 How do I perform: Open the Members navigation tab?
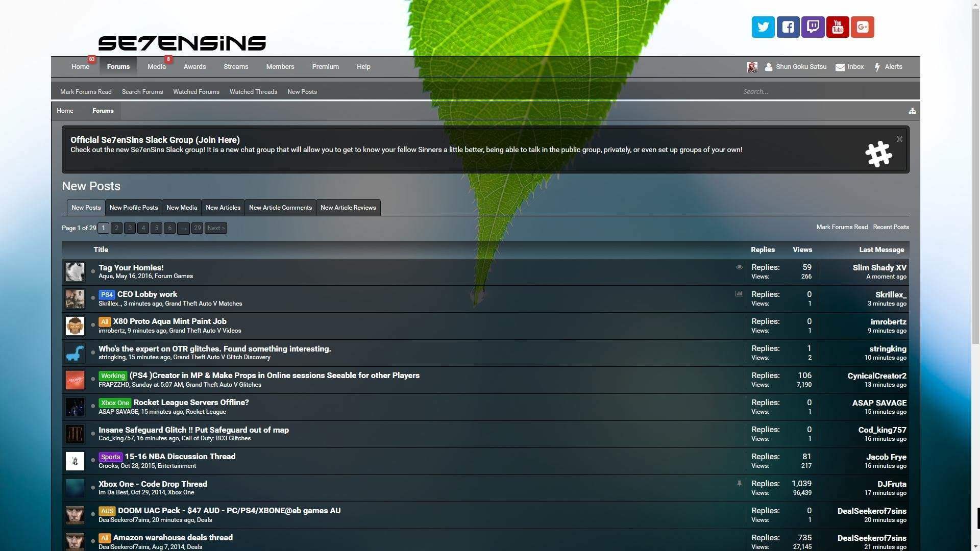280,67
